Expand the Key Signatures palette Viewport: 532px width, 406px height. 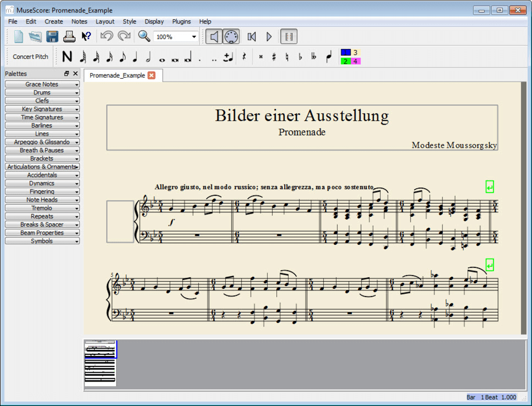click(42, 109)
